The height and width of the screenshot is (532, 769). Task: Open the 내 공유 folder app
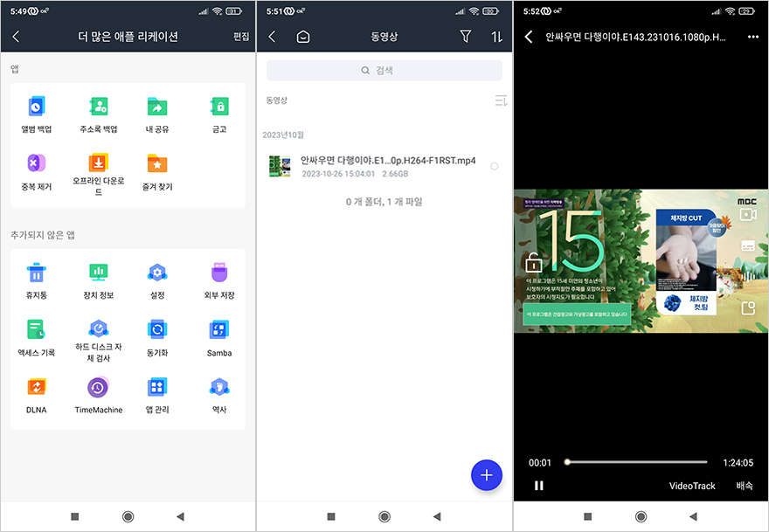coord(157,114)
